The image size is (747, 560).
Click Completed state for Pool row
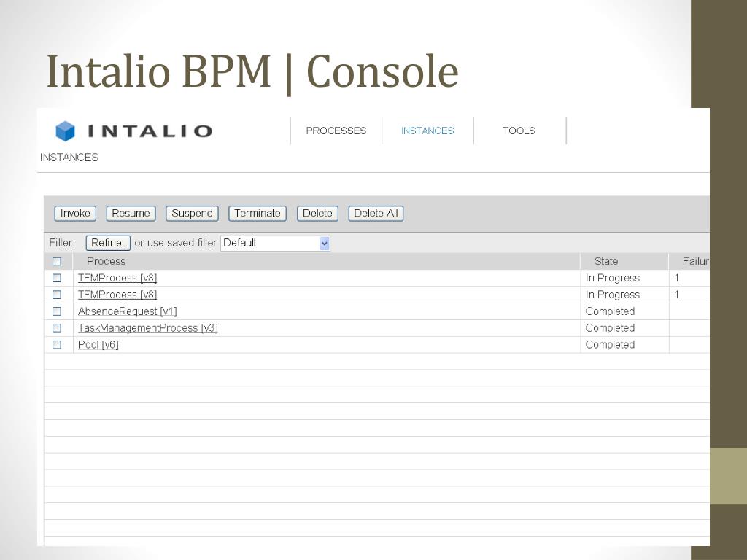coord(611,345)
